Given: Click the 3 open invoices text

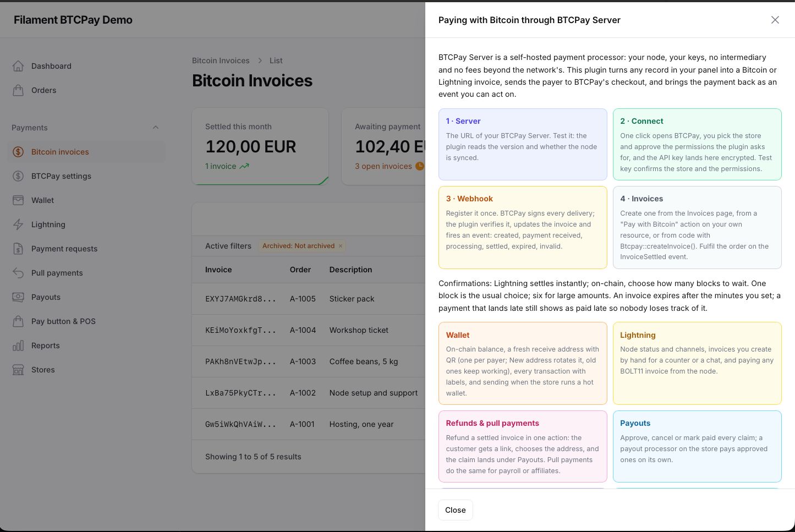Looking at the screenshot, I should click(x=383, y=166).
